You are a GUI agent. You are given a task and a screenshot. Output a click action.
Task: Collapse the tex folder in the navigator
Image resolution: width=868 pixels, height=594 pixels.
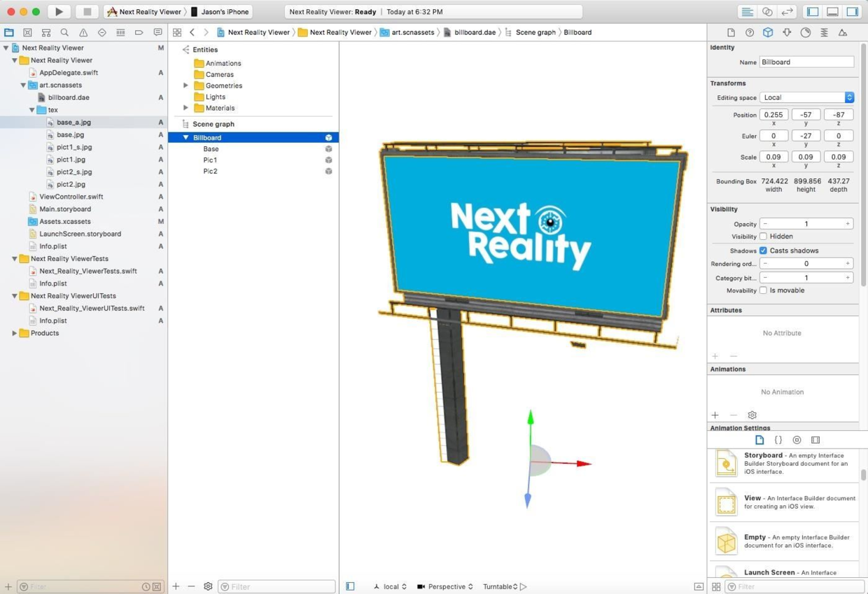[x=32, y=110]
